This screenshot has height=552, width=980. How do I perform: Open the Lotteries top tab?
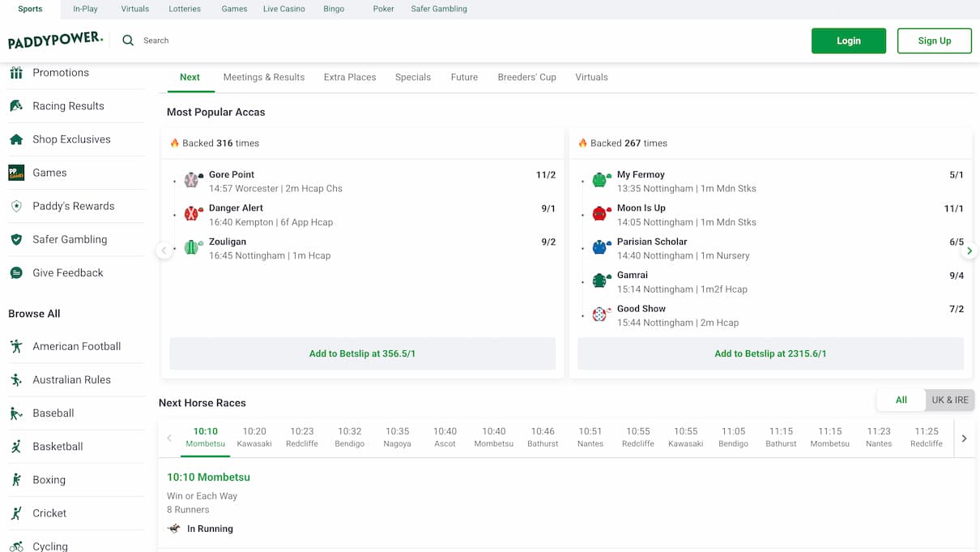pyautogui.click(x=185, y=9)
